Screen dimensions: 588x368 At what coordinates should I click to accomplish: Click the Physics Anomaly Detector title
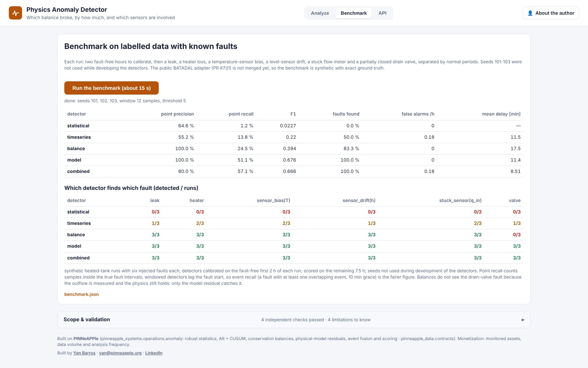click(67, 10)
